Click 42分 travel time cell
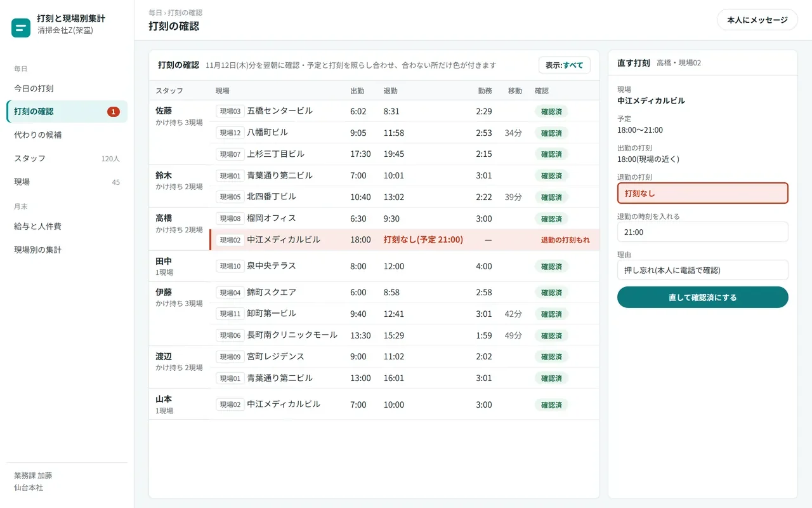 513,314
